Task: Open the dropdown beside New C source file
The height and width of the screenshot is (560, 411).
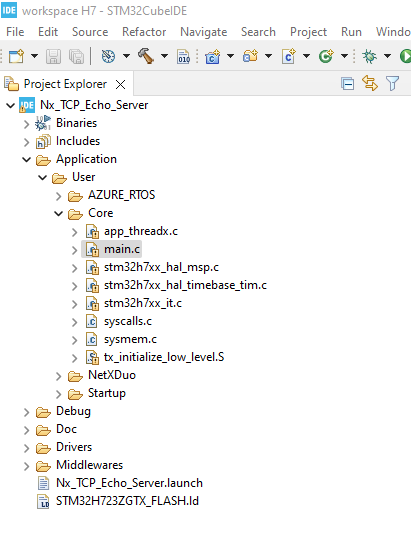Action: point(306,56)
